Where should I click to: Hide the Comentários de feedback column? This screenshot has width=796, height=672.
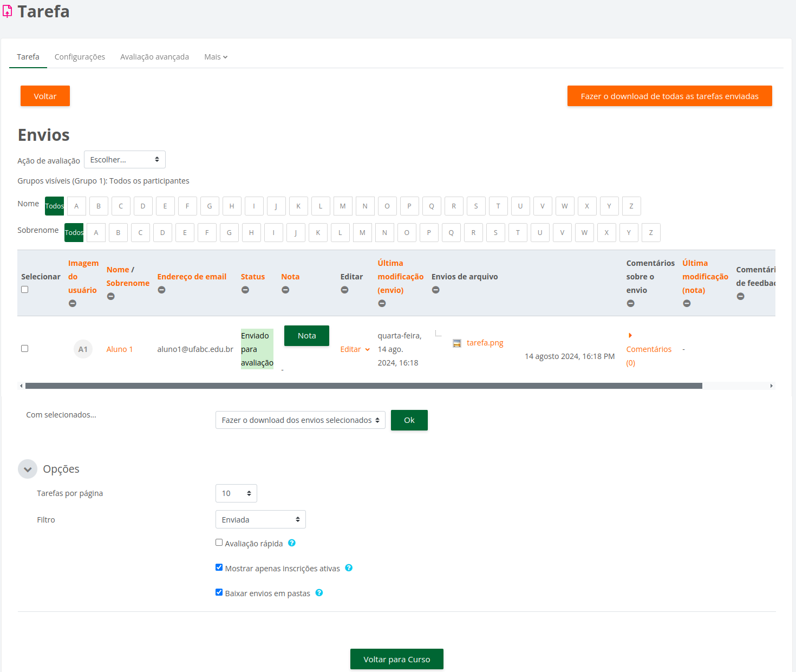(740, 296)
